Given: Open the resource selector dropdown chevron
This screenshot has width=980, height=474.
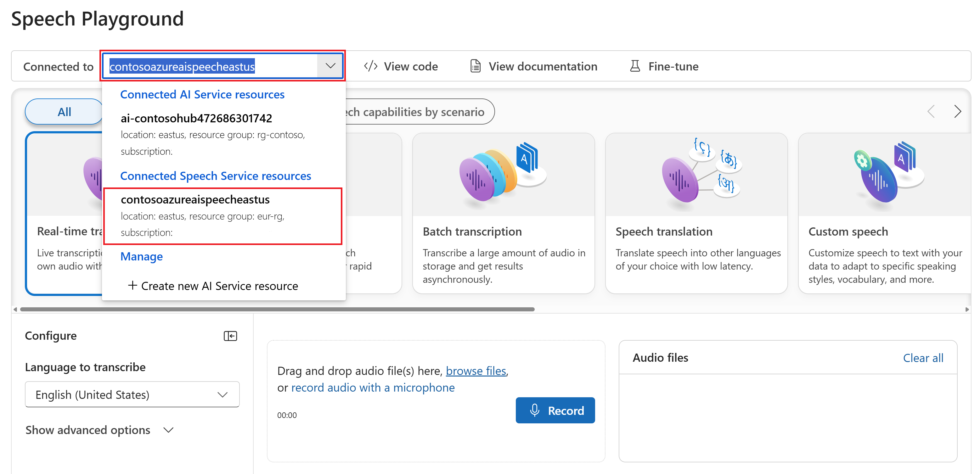Looking at the screenshot, I should (x=330, y=66).
